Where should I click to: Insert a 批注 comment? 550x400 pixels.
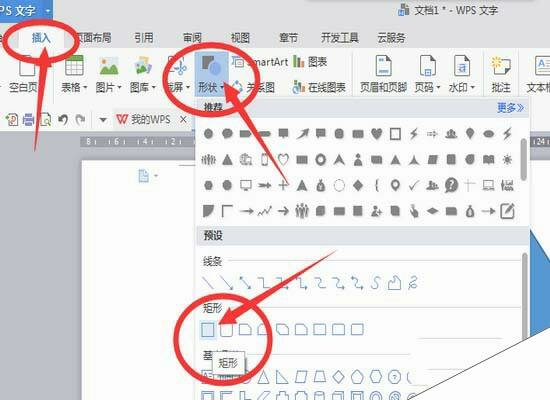pyautogui.click(x=501, y=74)
